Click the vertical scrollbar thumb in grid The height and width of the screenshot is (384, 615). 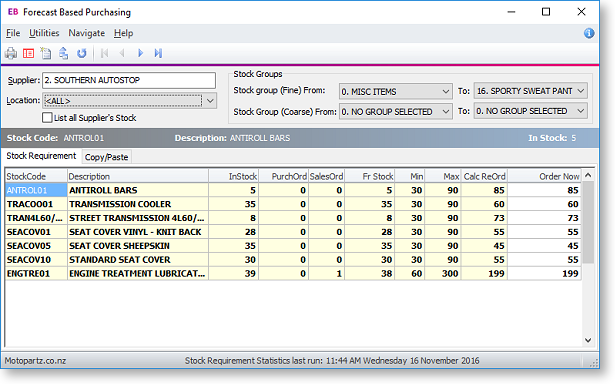click(x=588, y=222)
